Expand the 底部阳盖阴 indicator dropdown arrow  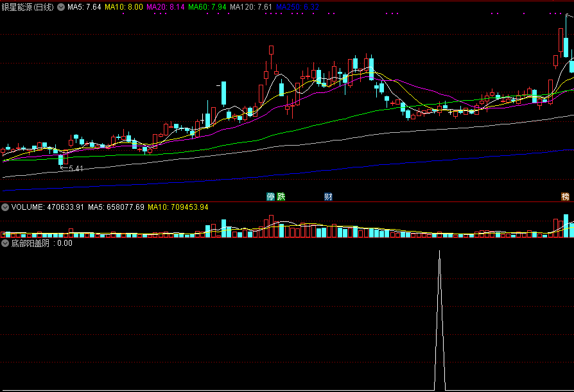coord(4,243)
